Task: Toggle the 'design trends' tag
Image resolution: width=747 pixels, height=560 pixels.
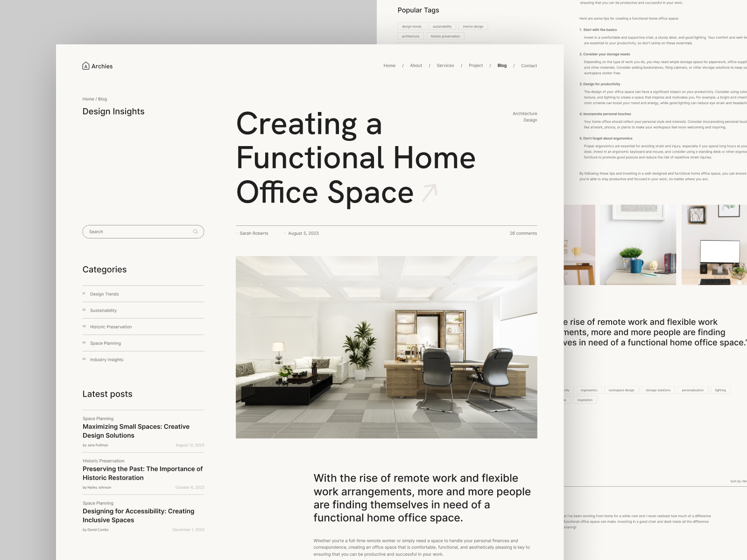Action: click(411, 27)
